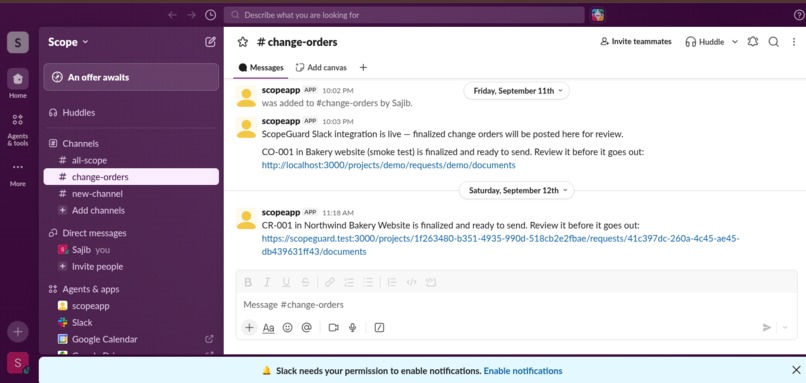This screenshot has width=806, height=383.
Task: Start a Huddle
Action: 704,42
